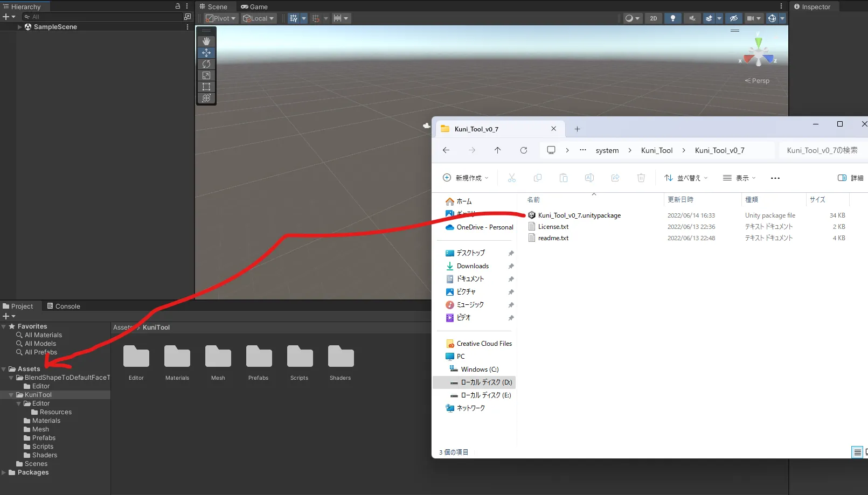
Task: Open Downloads in Explorer sidebar
Action: tap(473, 266)
